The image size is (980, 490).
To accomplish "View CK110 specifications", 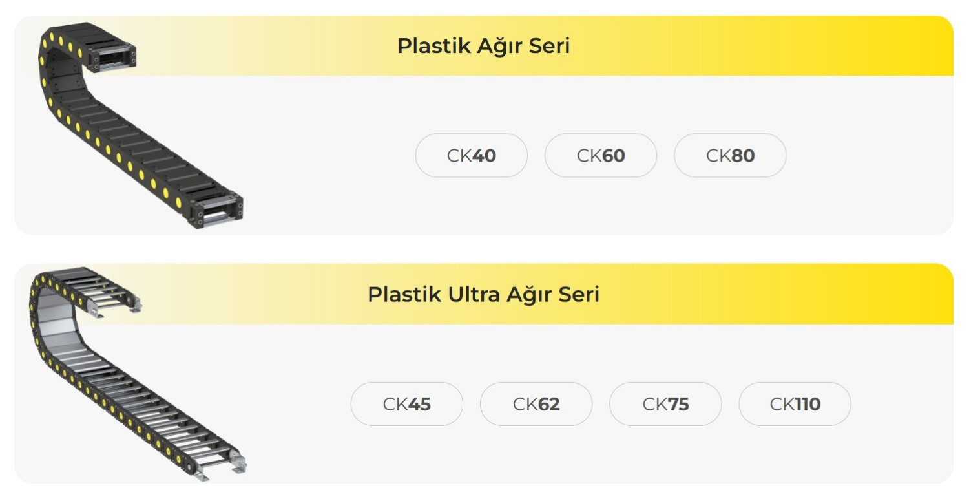I will (794, 404).
